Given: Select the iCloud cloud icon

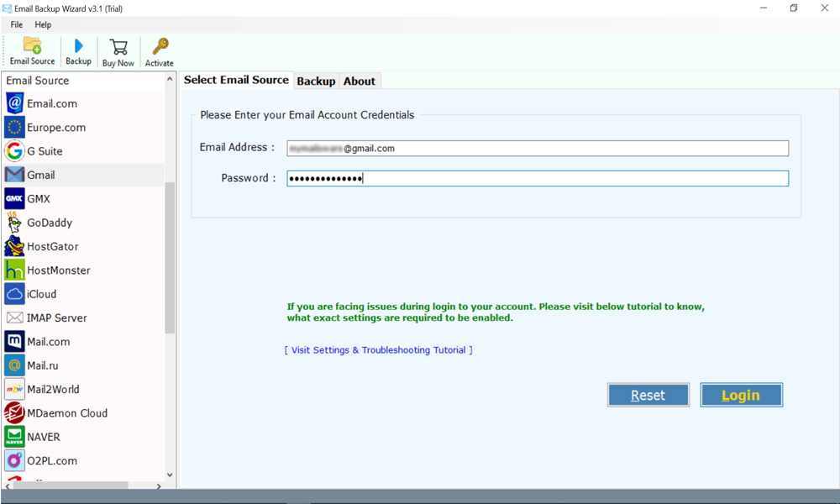Looking at the screenshot, I should [14, 294].
